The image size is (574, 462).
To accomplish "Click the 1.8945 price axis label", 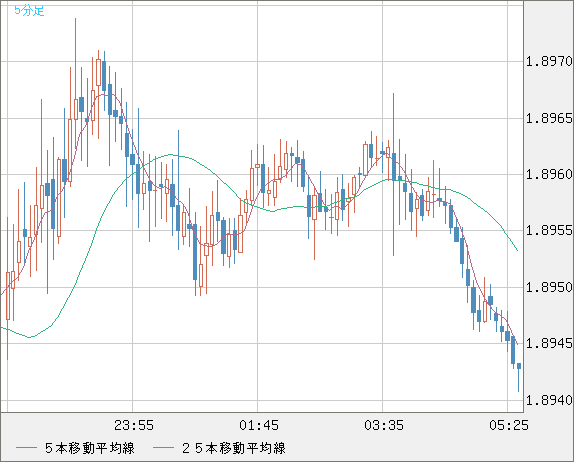I will point(549,343).
